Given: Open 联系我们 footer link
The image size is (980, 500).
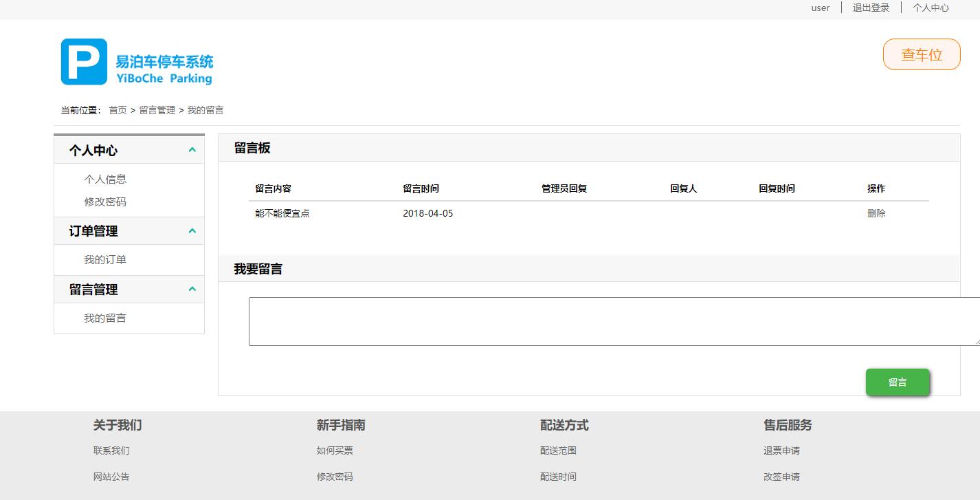Looking at the screenshot, I should pos(111,450).
